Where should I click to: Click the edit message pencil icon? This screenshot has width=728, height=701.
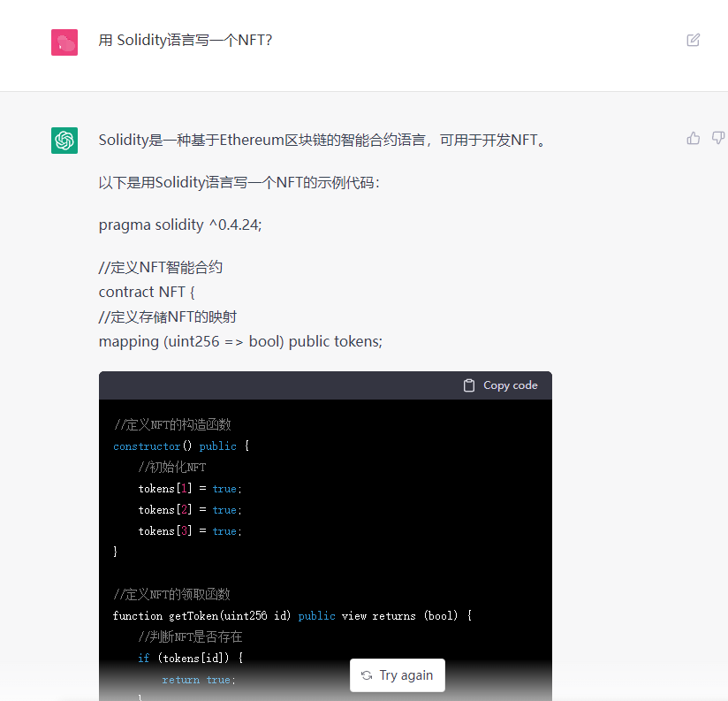coord(693,40)
